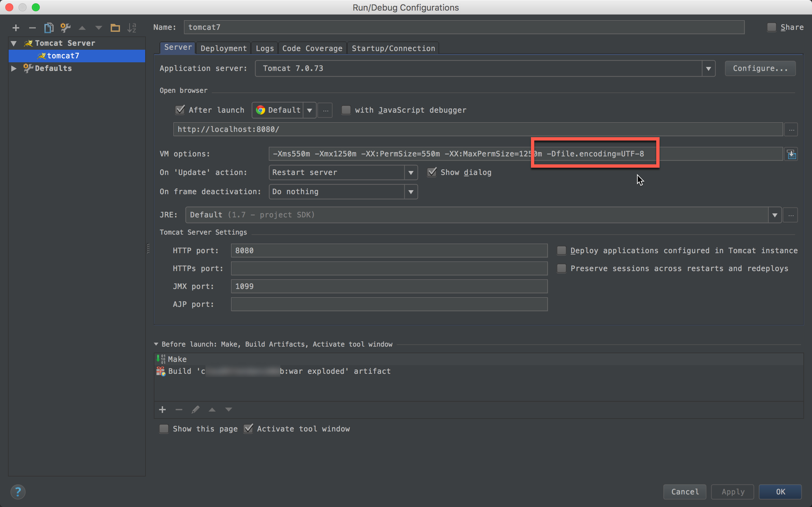The width and height of the screenshot is (812, 507).
Task: Click the edit VM options expand icon
Action: coord(792,154)
